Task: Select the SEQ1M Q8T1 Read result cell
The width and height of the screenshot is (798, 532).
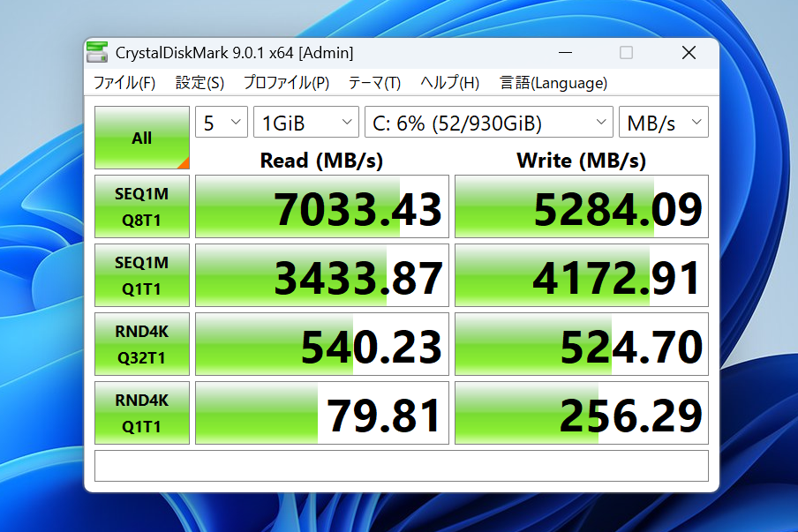Action: 321,206
